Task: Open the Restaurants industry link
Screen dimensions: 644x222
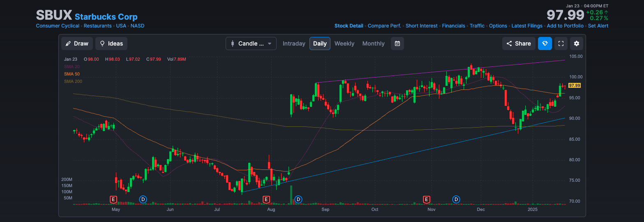Action: point(97,26)
